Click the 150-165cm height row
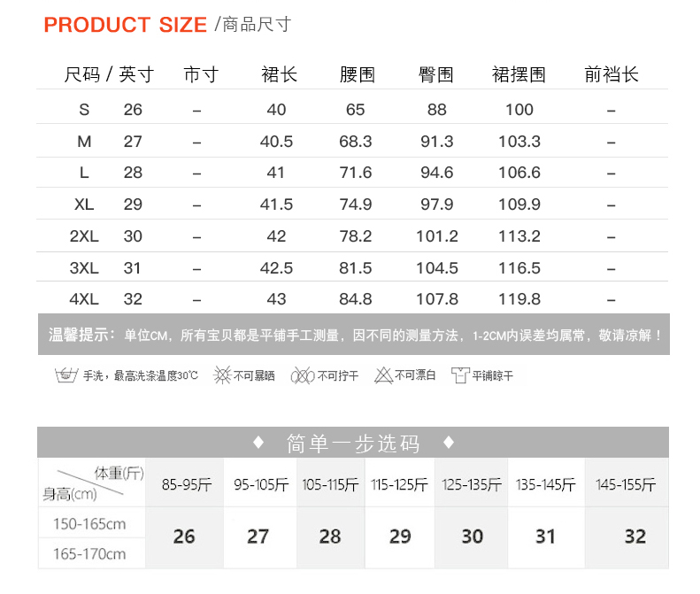Screen dimensions: 700x594 click(89, 524)
